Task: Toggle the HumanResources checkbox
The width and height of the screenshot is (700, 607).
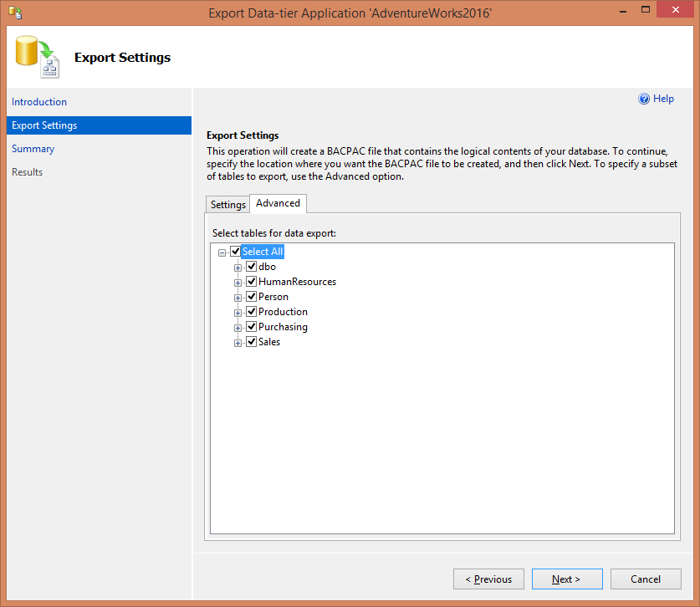Action: coord(251,282)
